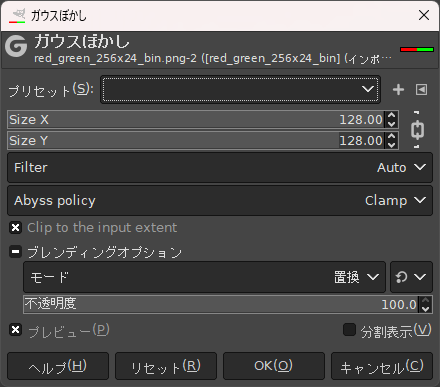Close the Gaussian blur dialog window
440x387 pixels.
[x=424, y=15]
